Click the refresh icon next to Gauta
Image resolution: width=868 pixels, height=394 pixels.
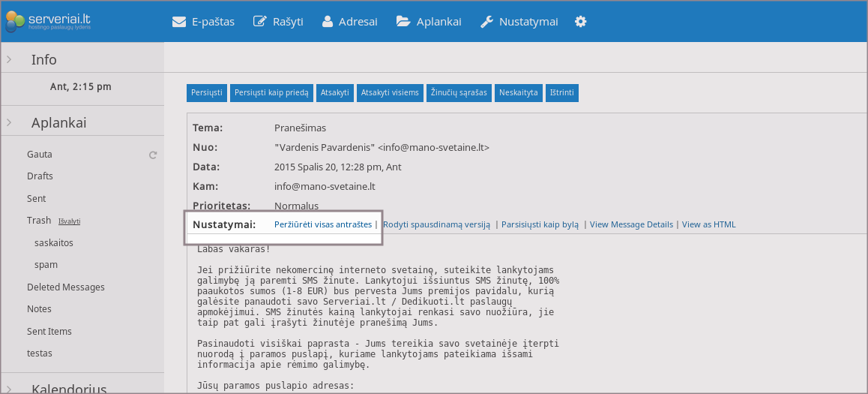tap(153, 155)
